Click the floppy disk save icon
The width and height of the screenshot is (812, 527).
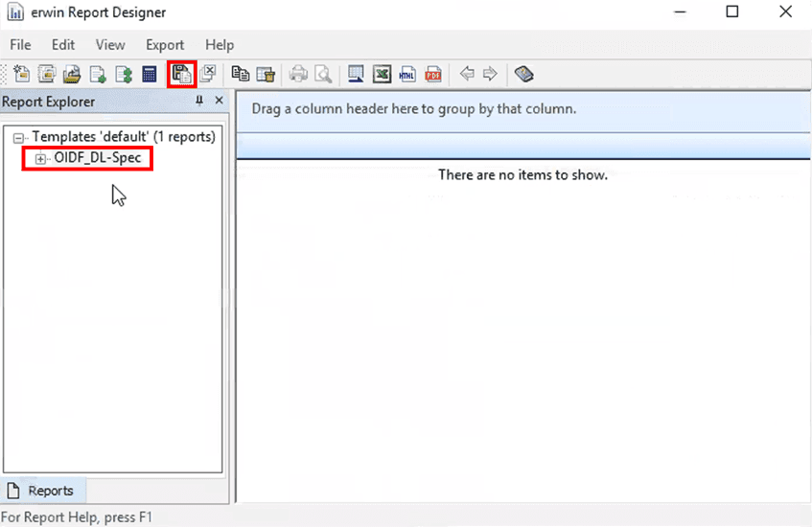[x=182, y=74]
